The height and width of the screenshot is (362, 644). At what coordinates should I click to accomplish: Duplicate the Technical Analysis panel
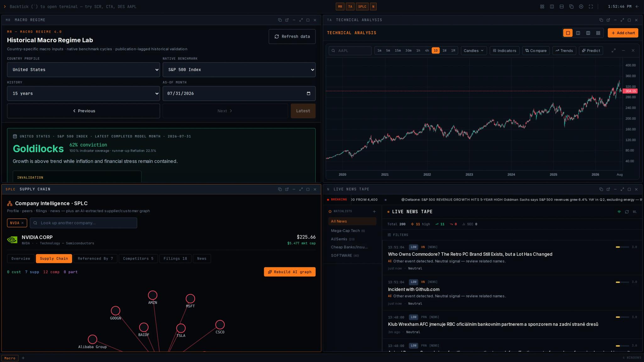click(601, 20)
